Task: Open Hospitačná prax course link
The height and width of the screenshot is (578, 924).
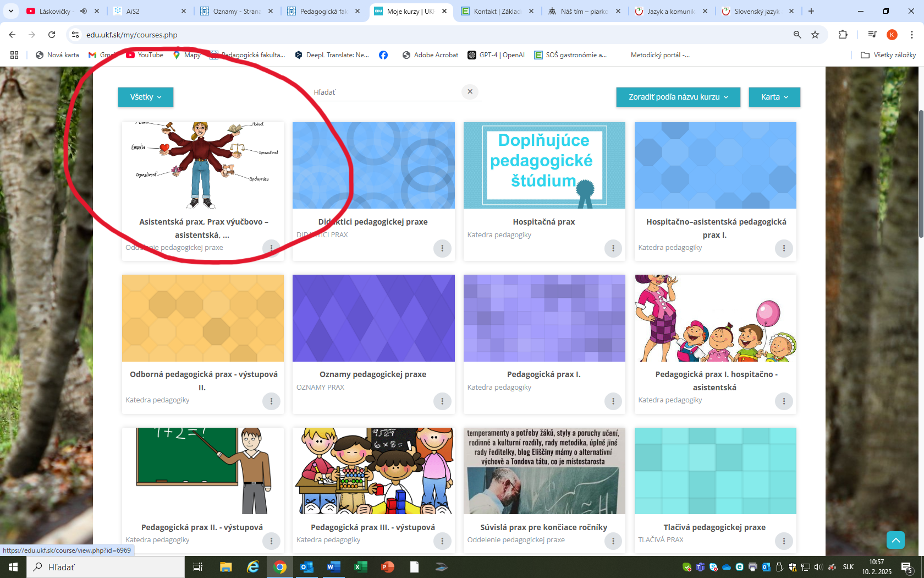Action: (544, 222)
